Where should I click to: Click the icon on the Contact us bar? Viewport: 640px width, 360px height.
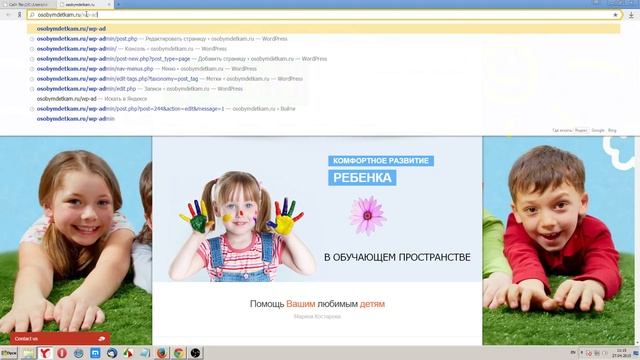102,339
